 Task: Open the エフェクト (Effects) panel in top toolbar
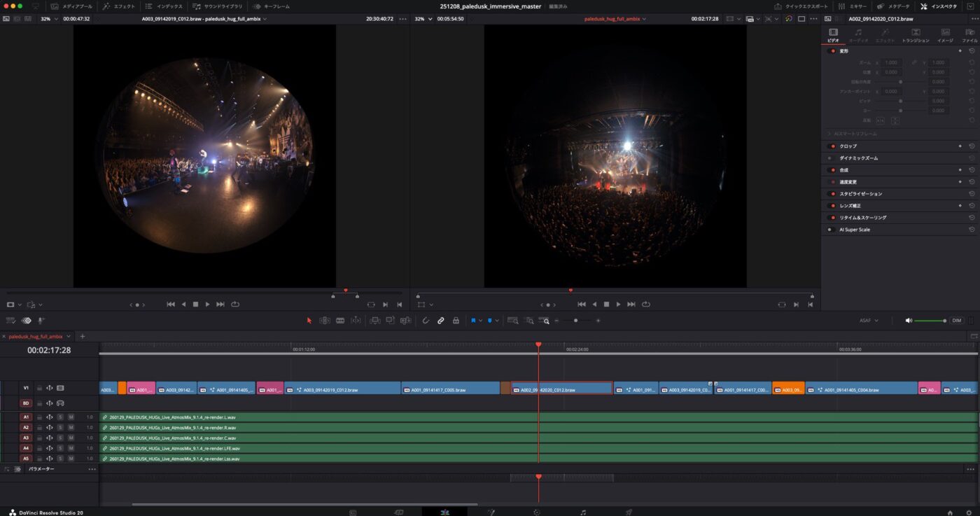coord(118,6)
